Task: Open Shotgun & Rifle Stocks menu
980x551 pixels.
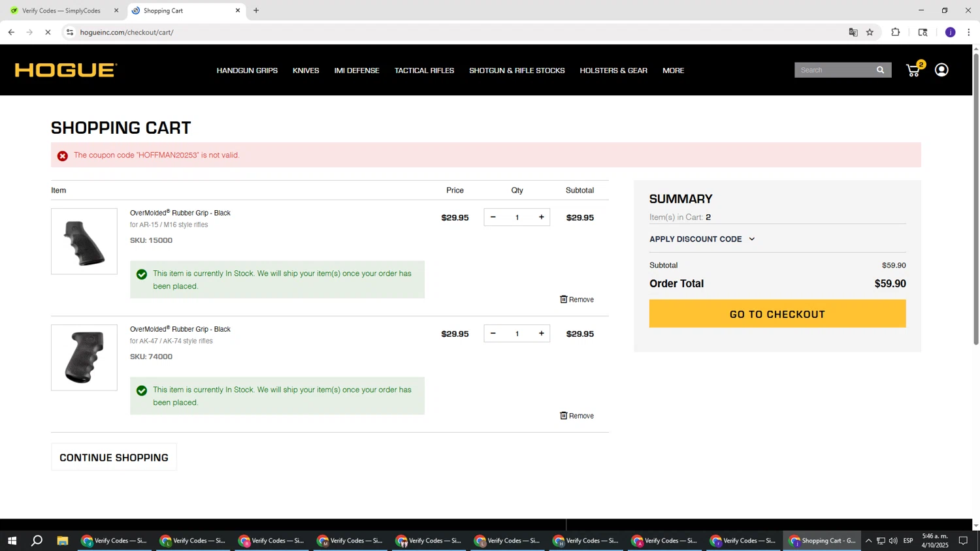Action: pyautogui.click(x=517, y=71)
